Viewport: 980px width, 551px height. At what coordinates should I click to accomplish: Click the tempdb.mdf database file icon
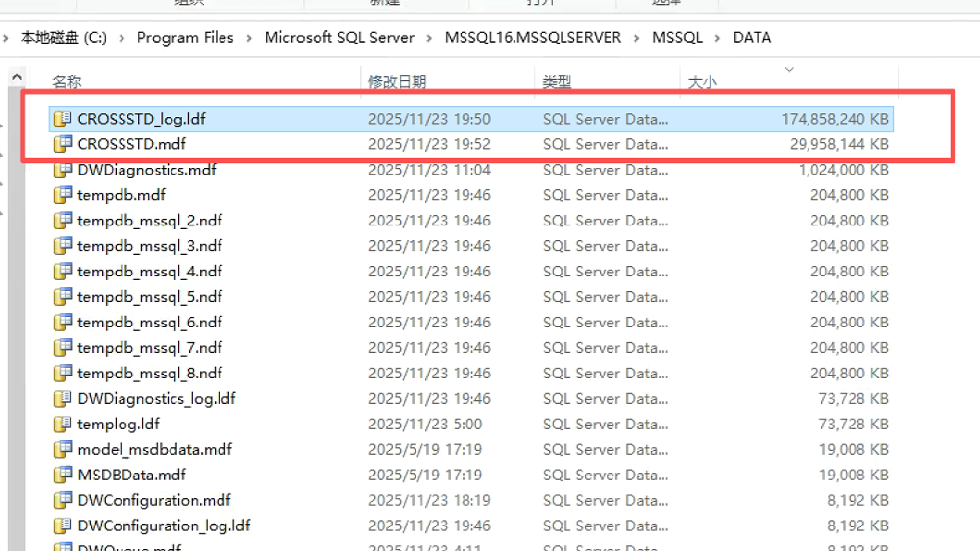[x=63, y=195]
